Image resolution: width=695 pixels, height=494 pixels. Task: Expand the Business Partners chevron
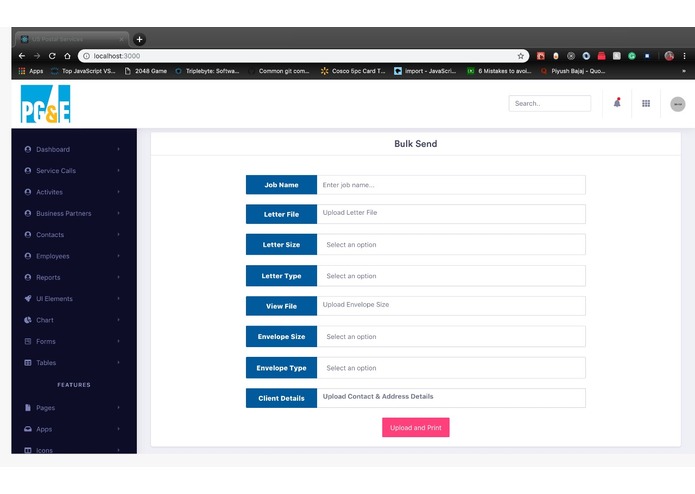pyautogui.click(x=118, y=213)
